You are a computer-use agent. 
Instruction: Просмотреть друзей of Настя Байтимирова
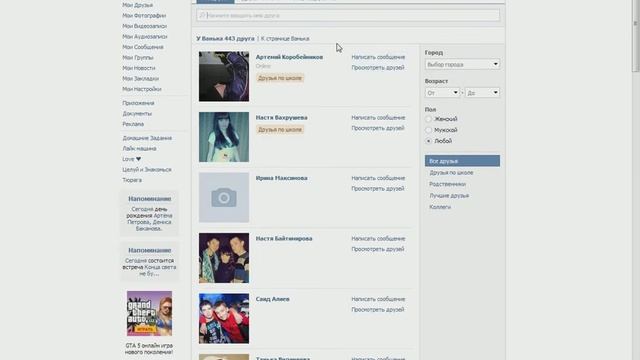pos(378,249)
